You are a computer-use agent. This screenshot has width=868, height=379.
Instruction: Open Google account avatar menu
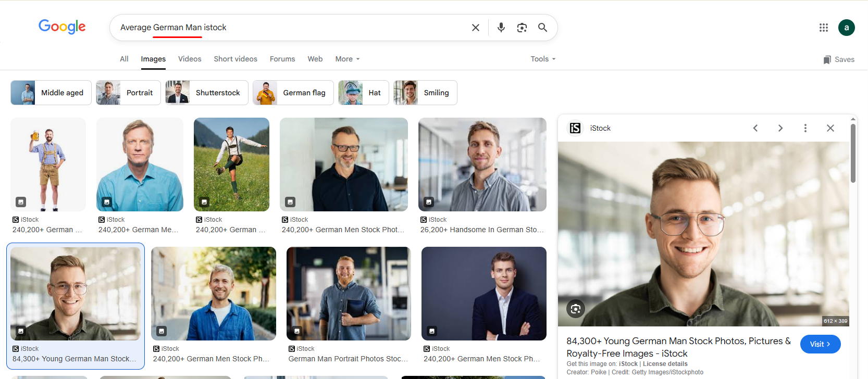(846, 28)
